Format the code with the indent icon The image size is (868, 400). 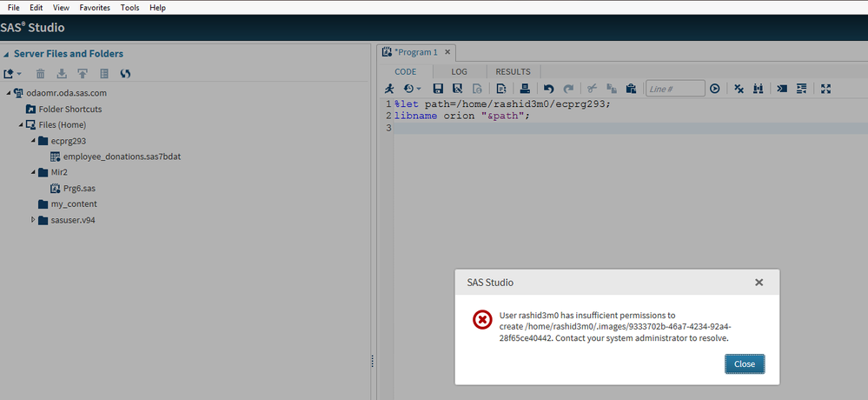click(801, 88)
